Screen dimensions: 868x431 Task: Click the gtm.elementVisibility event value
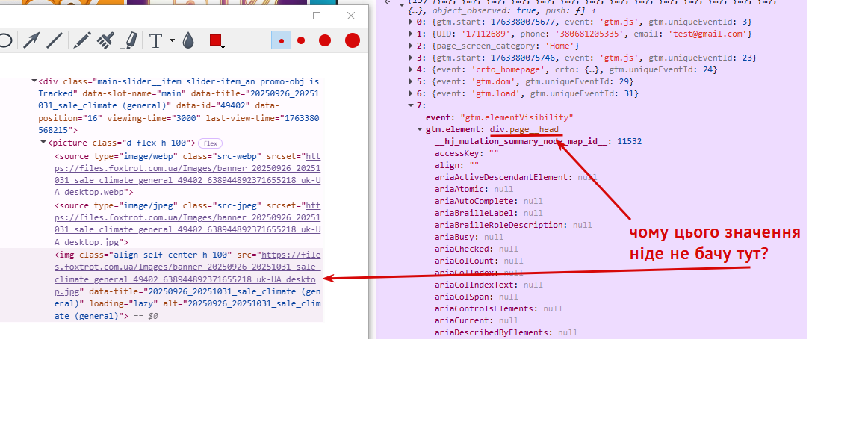[516, 117]
